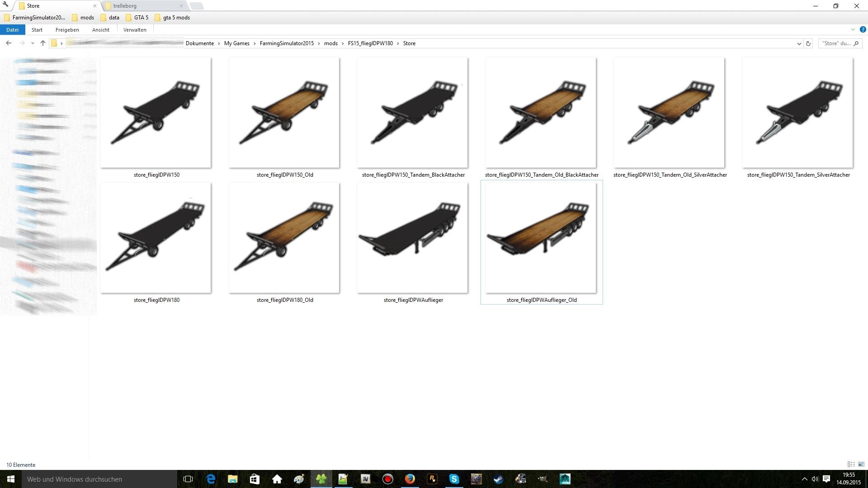Select the store_fliegIDPW180_Old thumbnail
This screenshot has width=868, height=488.
coord(284,238)
